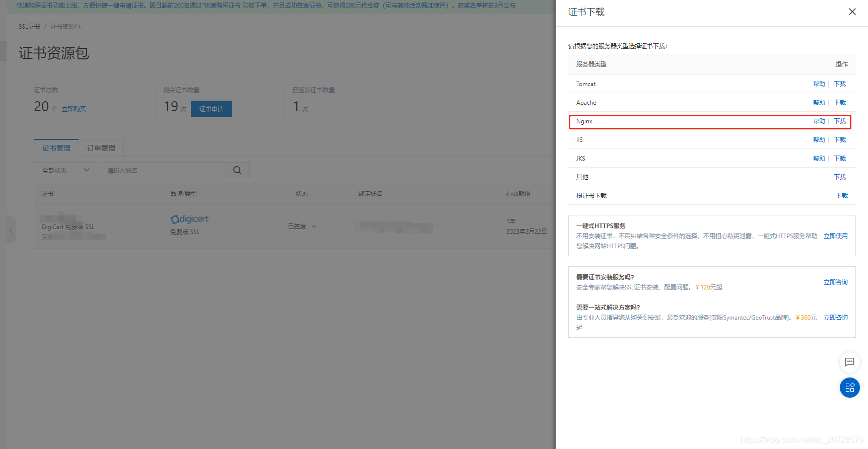Download IIS certificate
This screenshot has width=868, height=449.
(840, 140)
